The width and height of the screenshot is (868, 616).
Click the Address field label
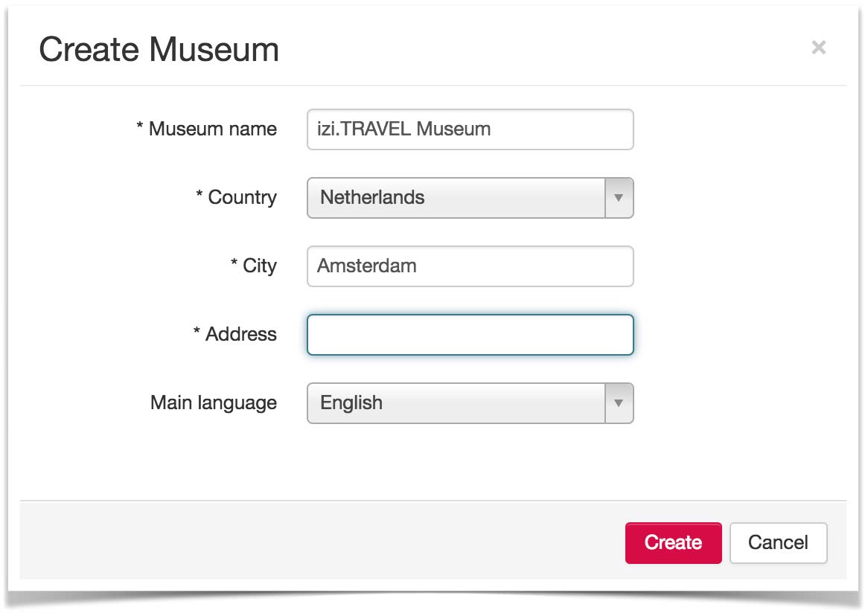tap(240, 334)
